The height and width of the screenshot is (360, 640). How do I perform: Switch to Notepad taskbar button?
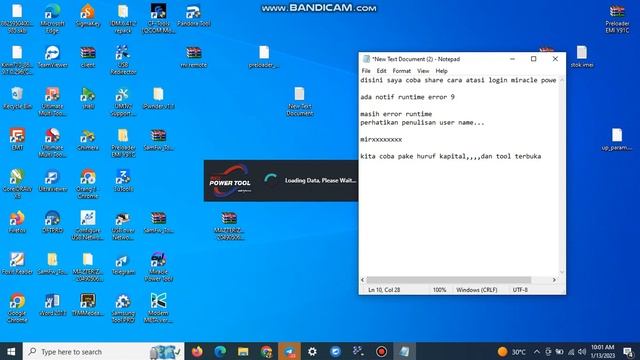404,351
